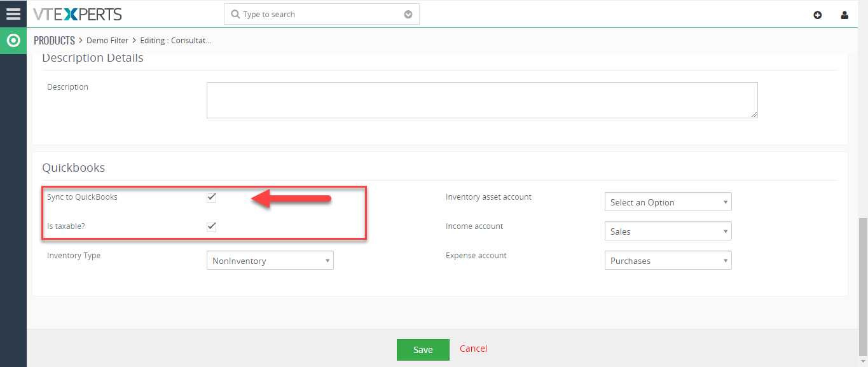
Task: Open the user profile icon
Action: tap(844, 15)
